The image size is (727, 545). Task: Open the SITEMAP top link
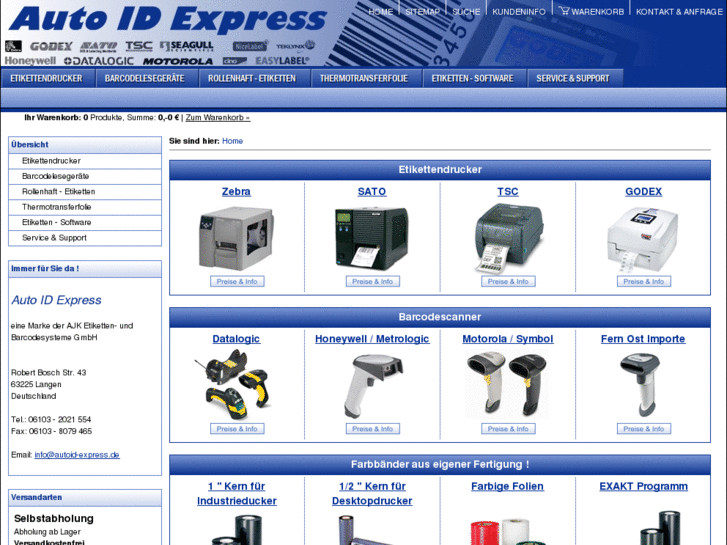pyautogui.click(x=422, y=12)
